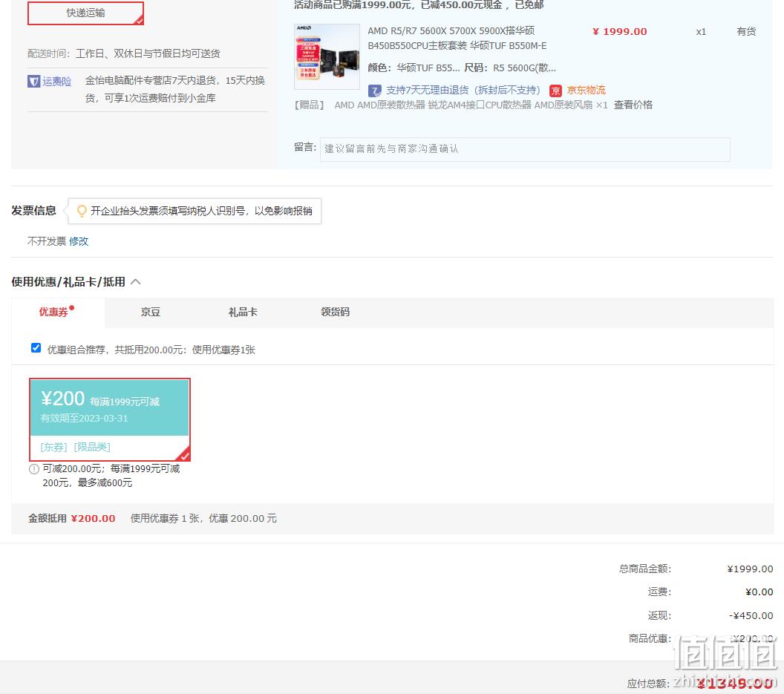Switch to the 礼品卡 tab

[243, 312]
